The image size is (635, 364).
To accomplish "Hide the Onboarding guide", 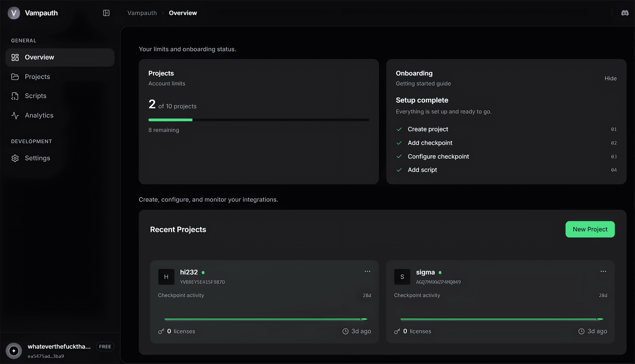I will [x=611, y=78].
